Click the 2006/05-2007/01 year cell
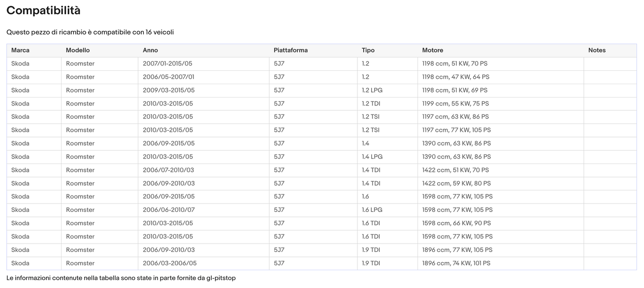The height and width of the screenshot is (288, 644). coord(168,77)
